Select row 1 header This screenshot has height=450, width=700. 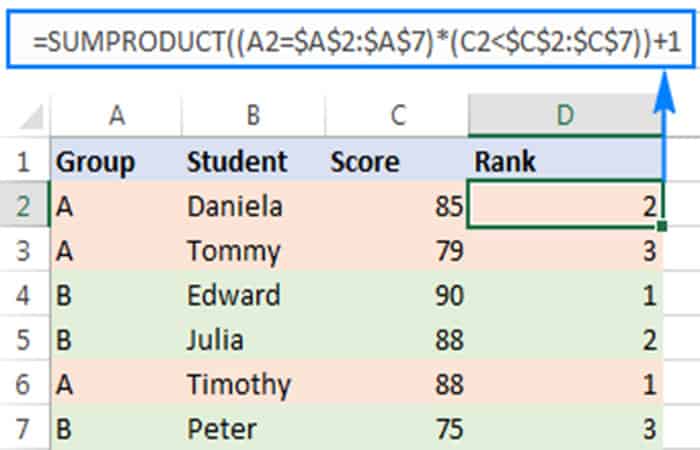[25, 161]
